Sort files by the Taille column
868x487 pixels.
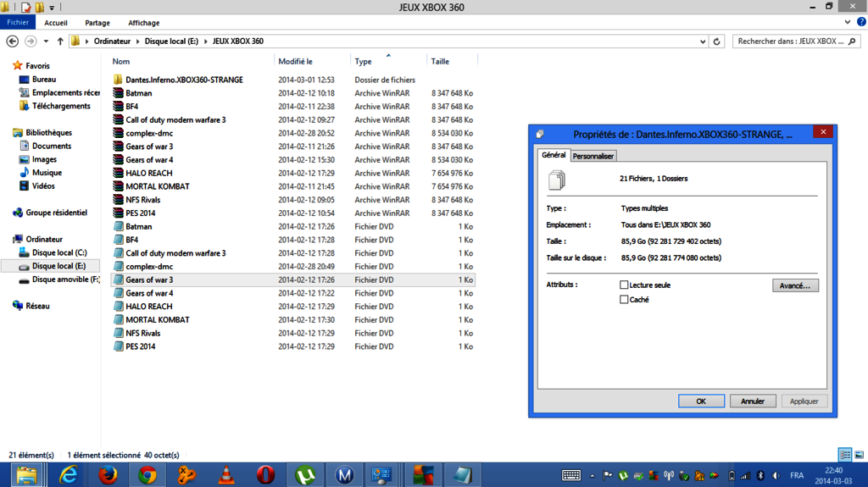tap(440, 62)
